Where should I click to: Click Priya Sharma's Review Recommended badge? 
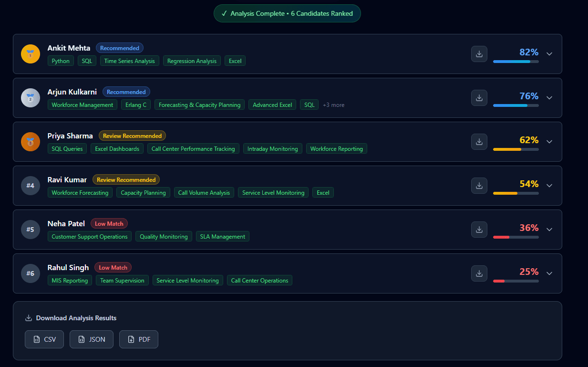click(x=132, y=136)
